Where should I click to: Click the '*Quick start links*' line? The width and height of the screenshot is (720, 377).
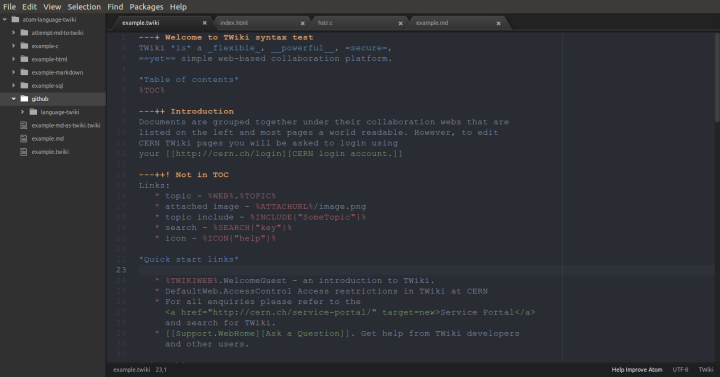tap(189, 259)
